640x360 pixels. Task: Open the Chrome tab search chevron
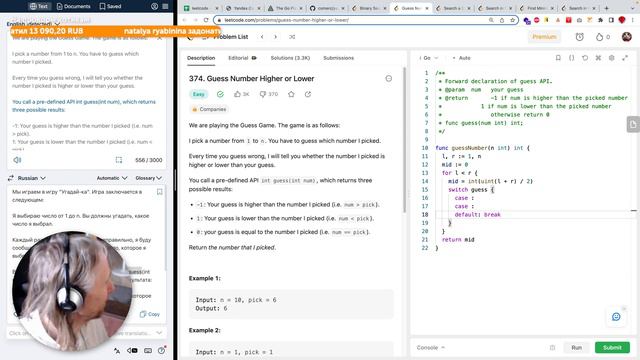pos(633,7)
